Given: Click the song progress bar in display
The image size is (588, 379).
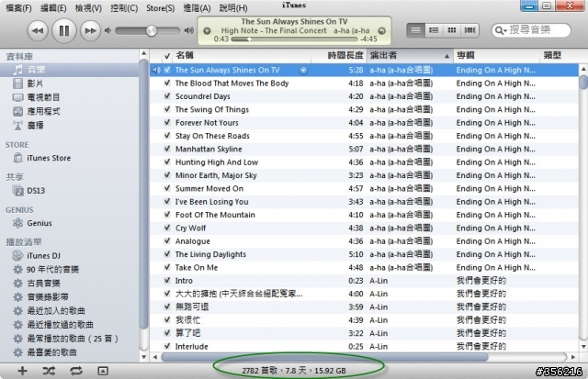Looking at the screenshot, I should click(x=295, y=39).
